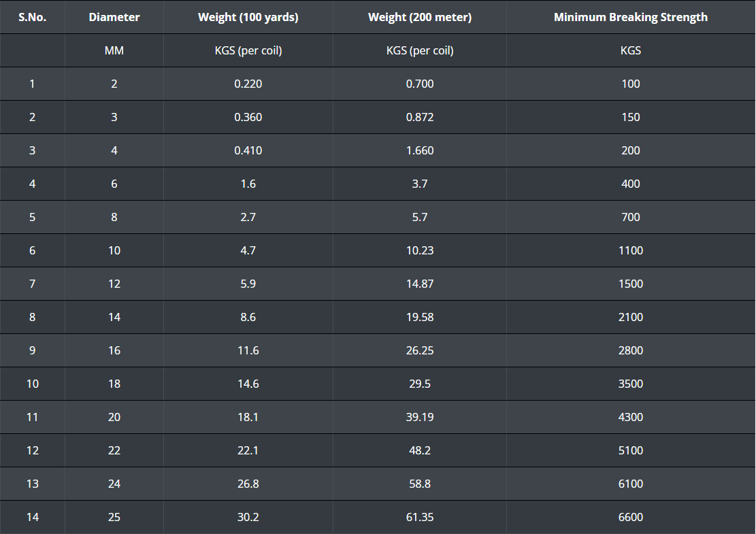Click breaking strength value 4300
This screenshot has height=534, width=756.
pos(631,417)
